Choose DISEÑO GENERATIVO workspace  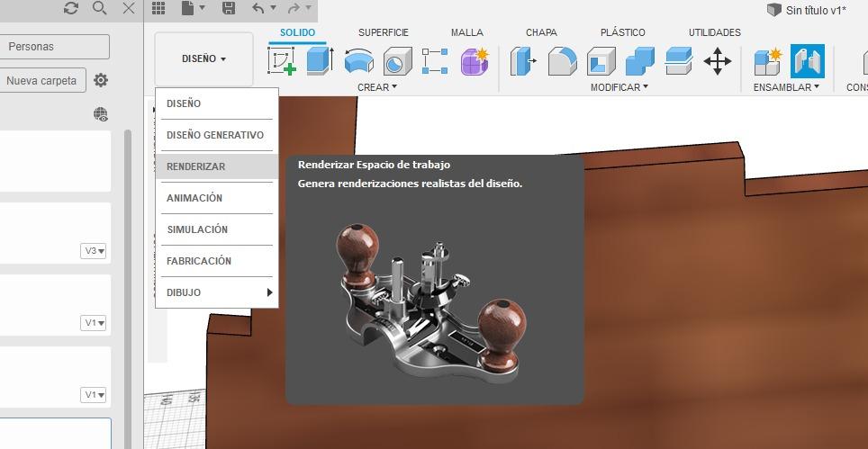(216, 135)
